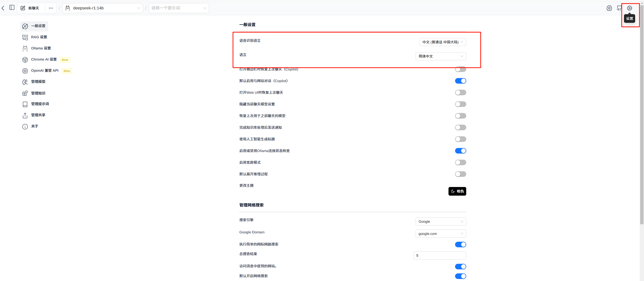Image resolution: width=644 pixels, height=281 pixels.
Task: Click the back arrow in the top bar
Action: [3, 8]
